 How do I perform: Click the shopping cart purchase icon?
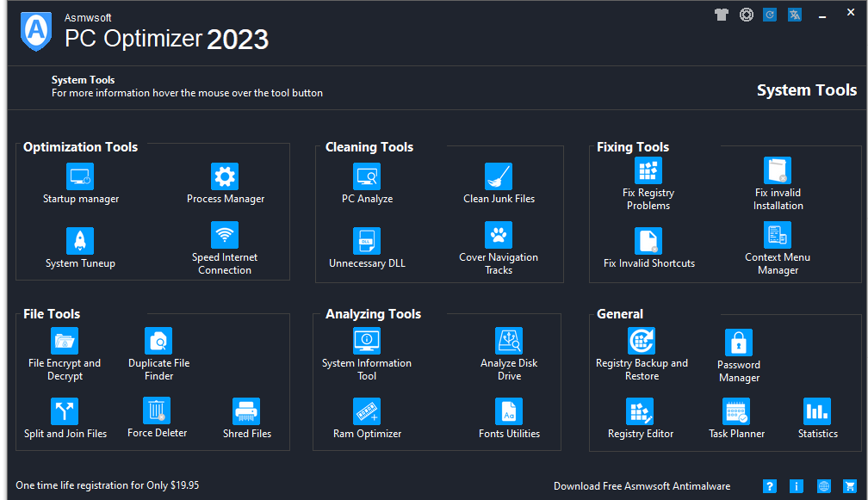(850, 486)
